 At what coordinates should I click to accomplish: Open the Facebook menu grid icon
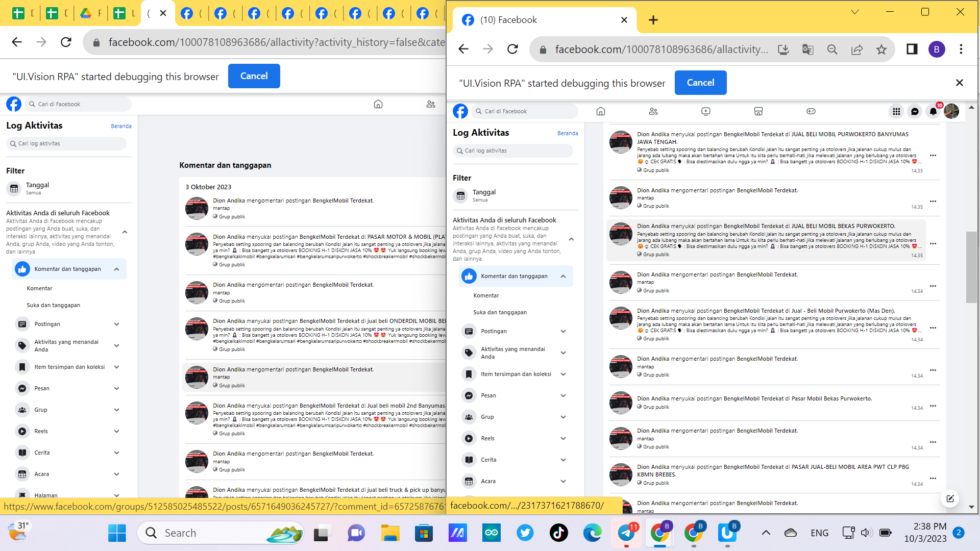(x=896, y=111)
